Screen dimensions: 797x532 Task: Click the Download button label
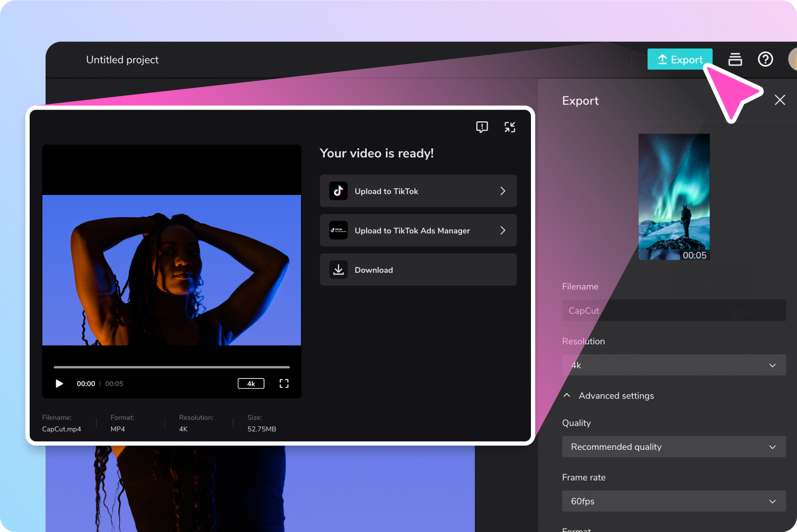tap(374, 270)
